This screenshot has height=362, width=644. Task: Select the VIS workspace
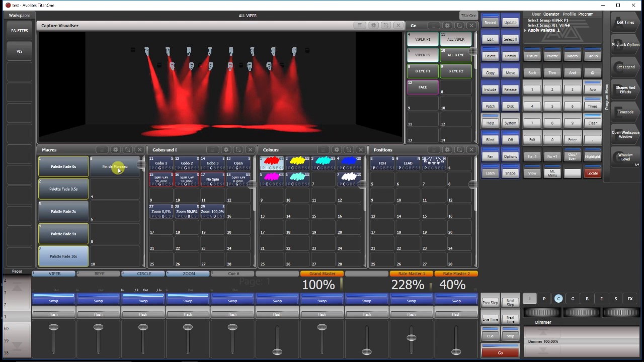tap(20, 51)
